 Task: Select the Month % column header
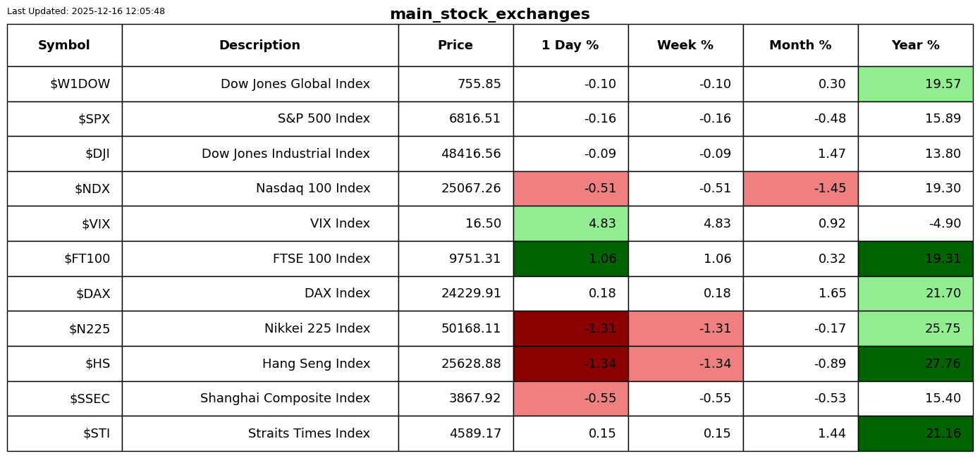click(x=800, y=45)
